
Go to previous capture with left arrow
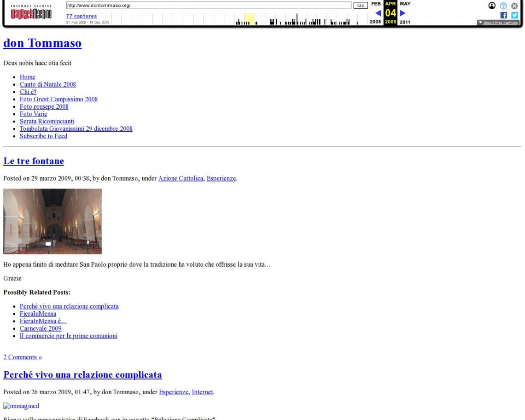[379, 13]
